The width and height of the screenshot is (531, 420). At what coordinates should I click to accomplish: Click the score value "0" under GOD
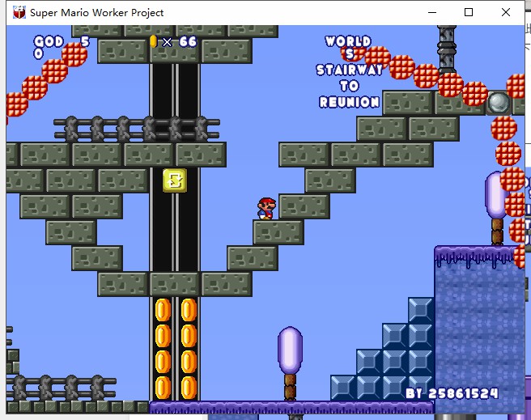[x=39, y=53]
